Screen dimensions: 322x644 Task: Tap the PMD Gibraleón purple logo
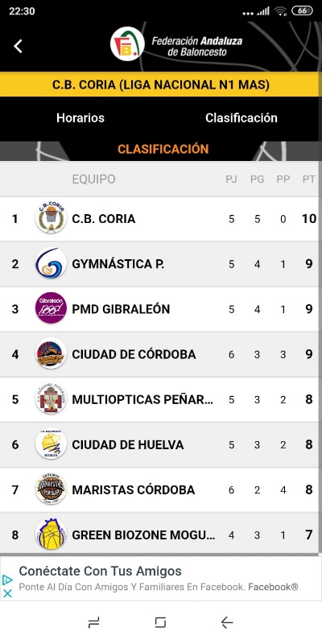(51, 308)
